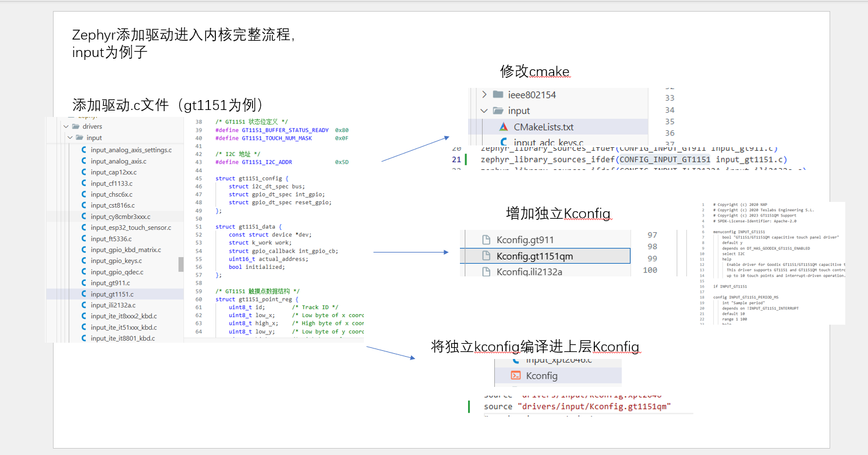Click the C icon beside input_chsc6x.c
This screenshot has height=455, width=868.
[x=85, y=194]
